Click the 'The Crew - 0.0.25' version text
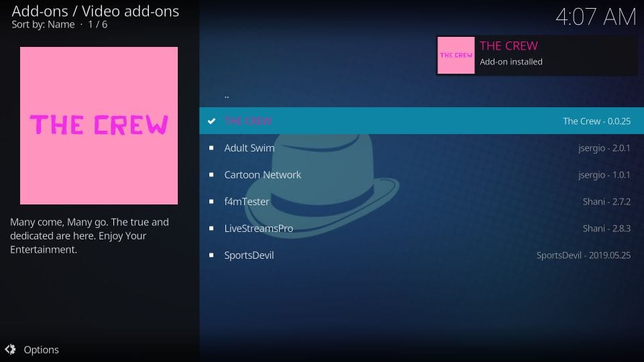 (x=597, y=121)
